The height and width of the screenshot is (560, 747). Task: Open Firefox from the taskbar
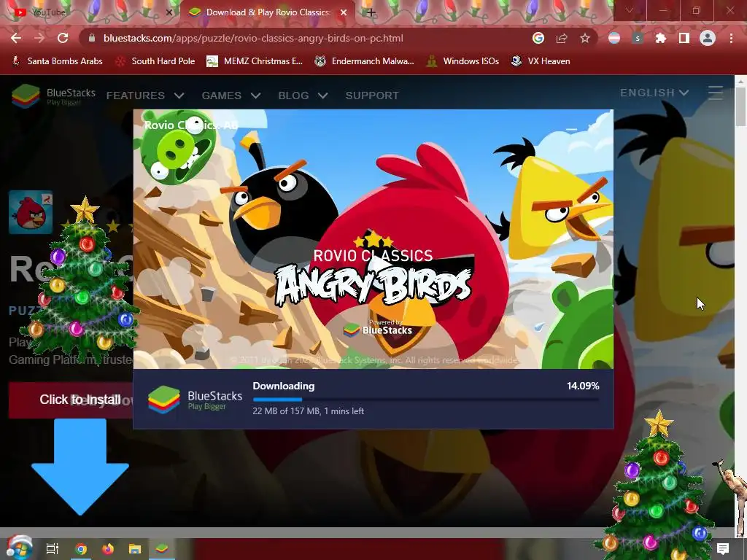(108, 549)
